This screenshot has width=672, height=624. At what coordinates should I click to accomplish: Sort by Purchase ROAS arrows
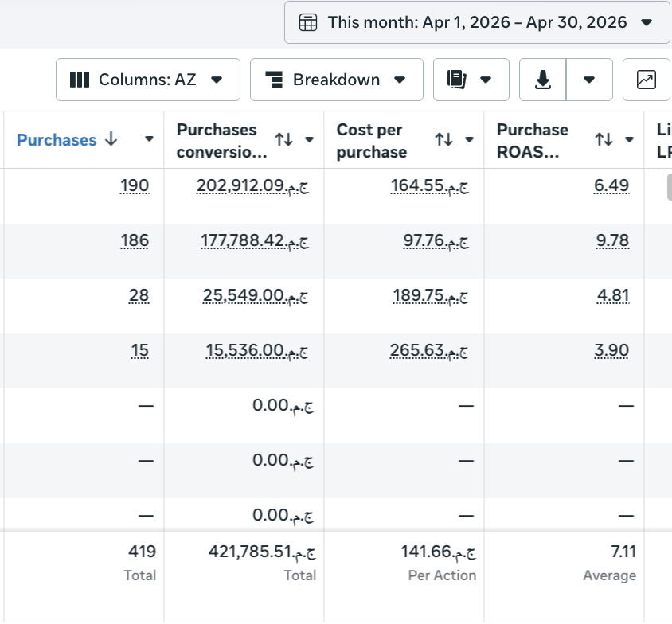tap(604, 139)
